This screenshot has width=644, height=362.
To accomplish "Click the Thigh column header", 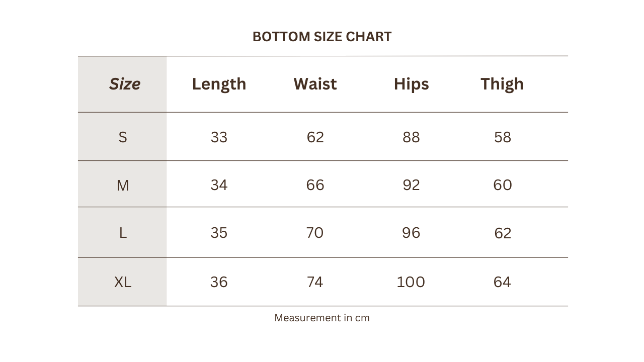I will 502,84.
